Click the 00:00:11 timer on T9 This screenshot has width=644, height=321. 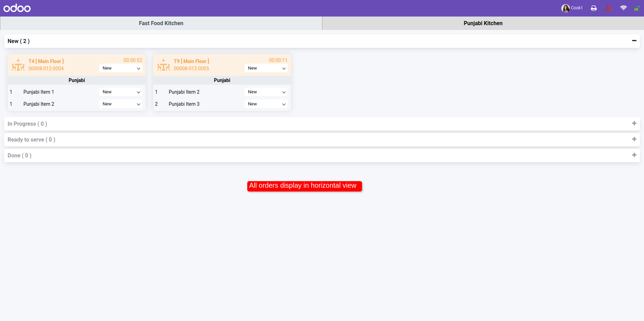click(278, 60)
